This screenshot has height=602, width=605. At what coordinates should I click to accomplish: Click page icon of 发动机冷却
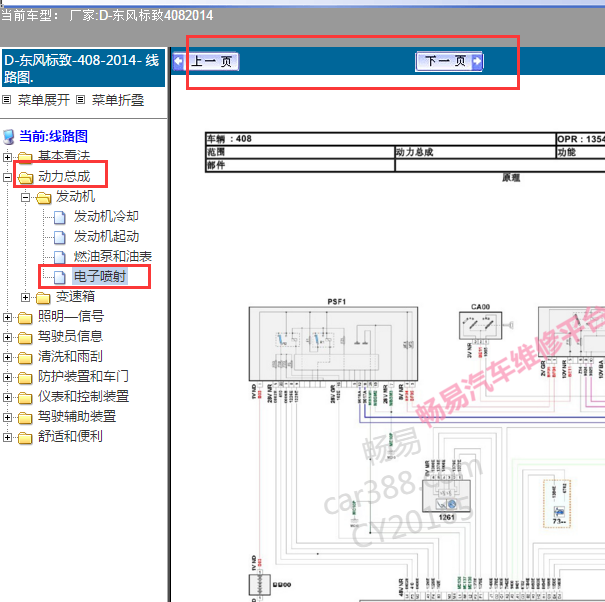click(59, 218)
